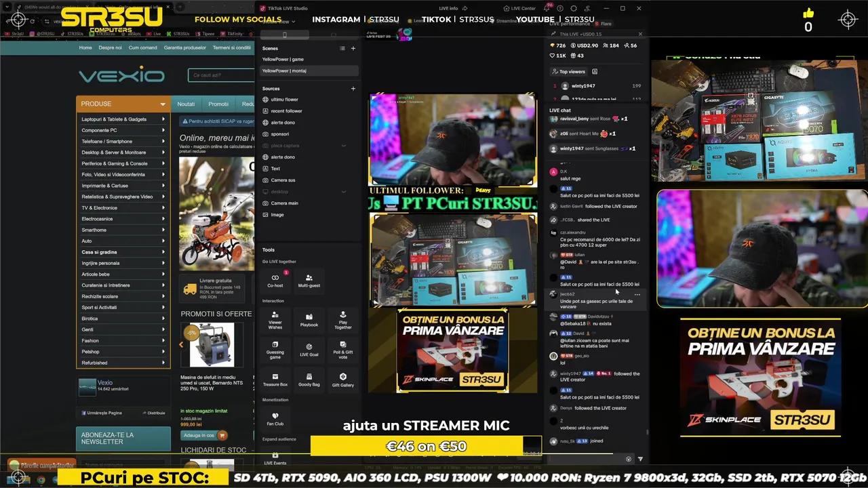Open the Co-host tool

275,281
